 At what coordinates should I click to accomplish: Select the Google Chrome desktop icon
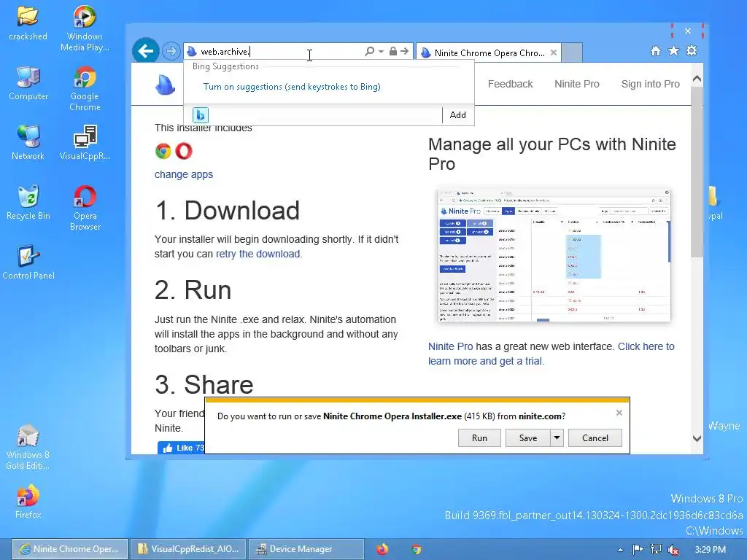[x=85, y=89]
